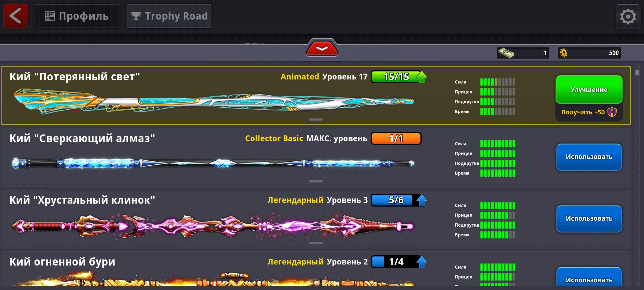Click the green Улучшение button
The image size is (644, 290).
coord(589,90)
